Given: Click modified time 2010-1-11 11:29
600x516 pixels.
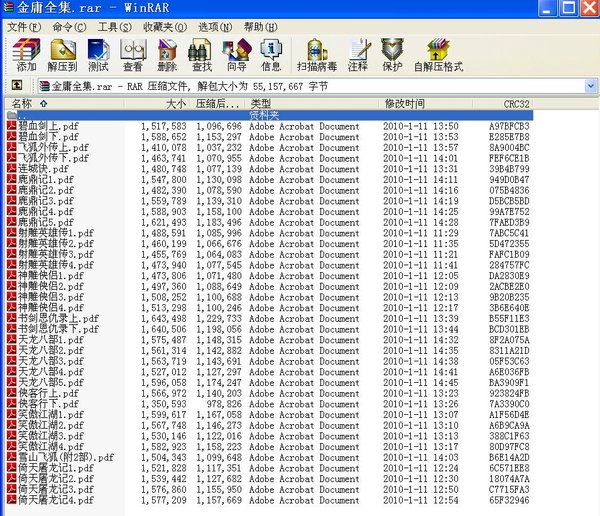Looking at the screenshot, I should [x=421, y=233].
